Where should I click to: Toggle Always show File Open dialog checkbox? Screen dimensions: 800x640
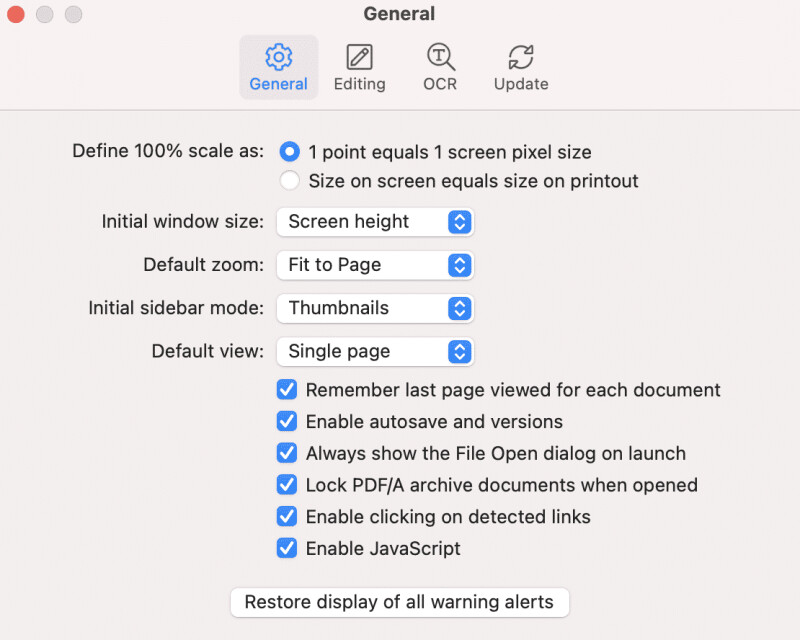287,453
